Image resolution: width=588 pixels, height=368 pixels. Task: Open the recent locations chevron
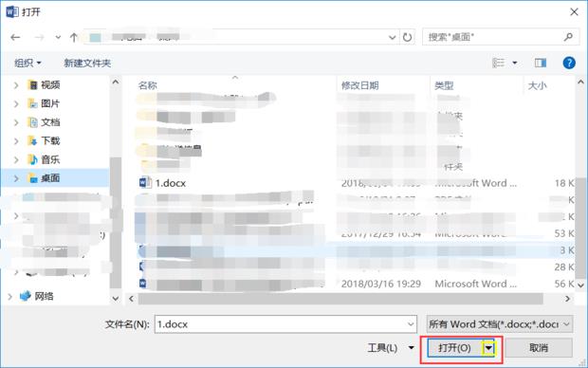point(58,37)
